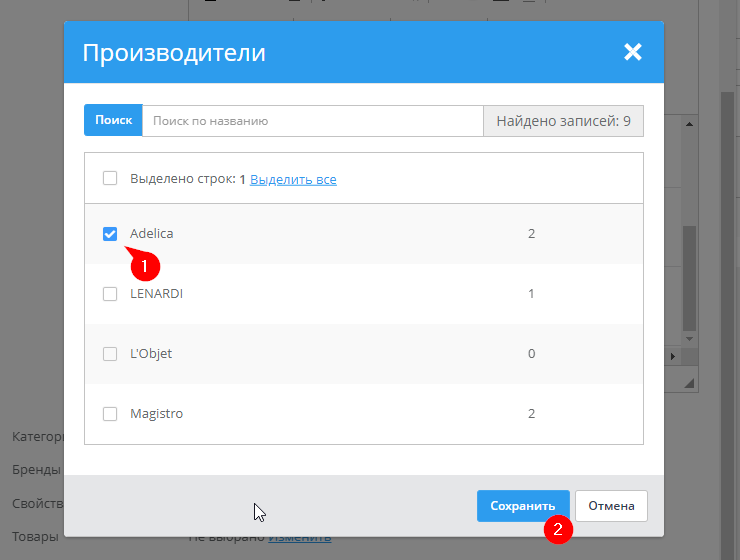This screenshot has height=560, width=740.
Task: Click the blue Поиск search button
Action: (113, 120)
